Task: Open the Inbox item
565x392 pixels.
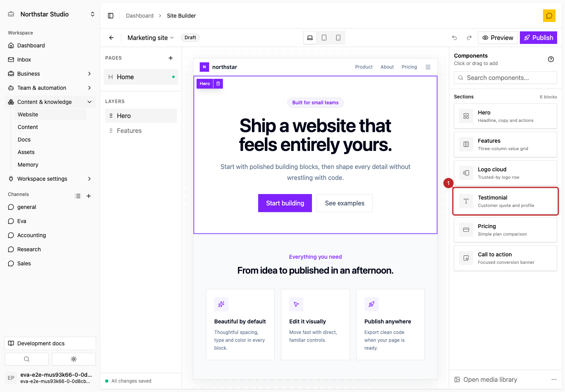Action: point(50,60)
